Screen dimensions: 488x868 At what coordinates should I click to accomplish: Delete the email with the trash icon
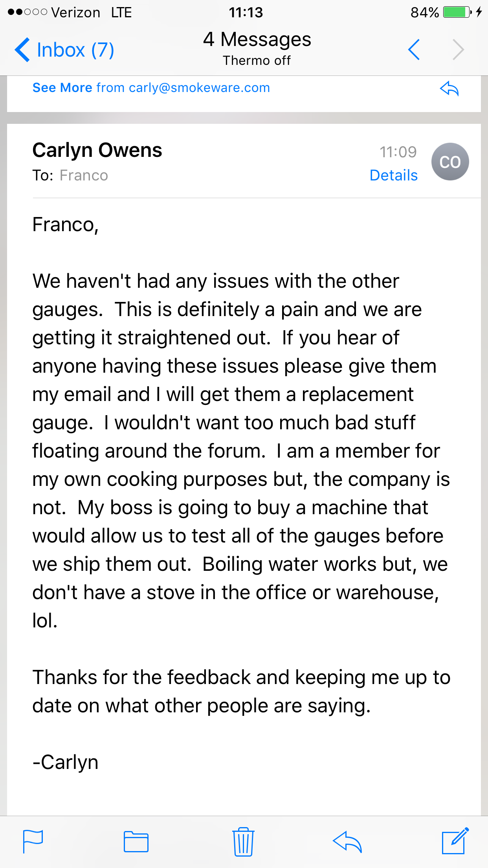[243, 842]
